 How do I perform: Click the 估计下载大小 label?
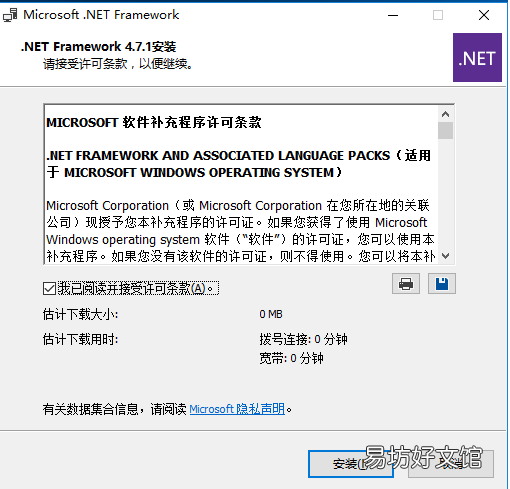[80, 314]
